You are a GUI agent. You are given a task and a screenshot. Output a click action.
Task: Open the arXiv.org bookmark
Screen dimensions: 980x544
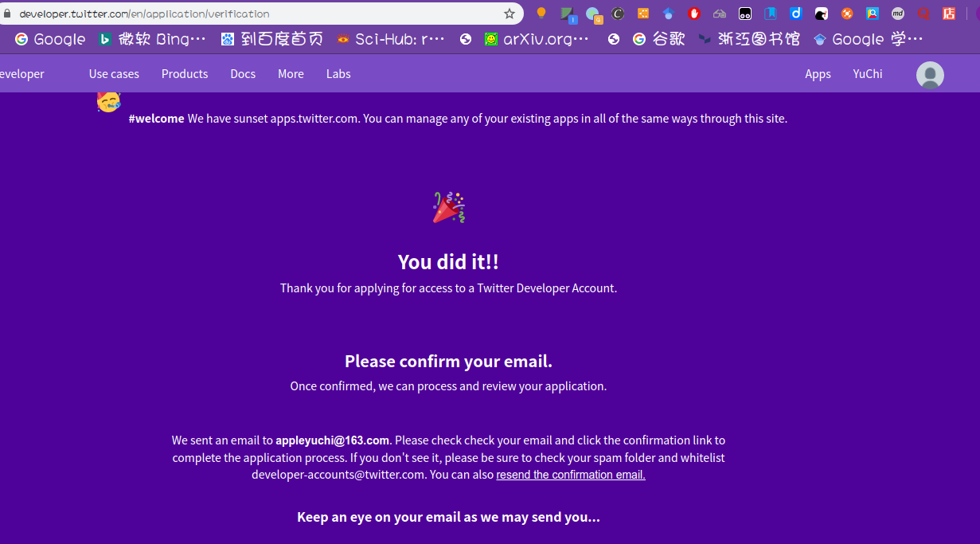pyautogui.click(x=537, y=39)
